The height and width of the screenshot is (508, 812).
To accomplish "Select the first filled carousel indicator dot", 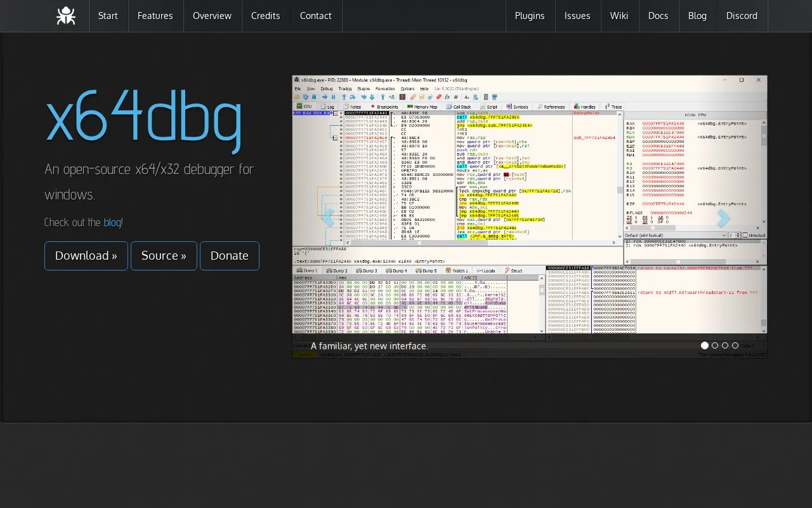I will 705,345.
